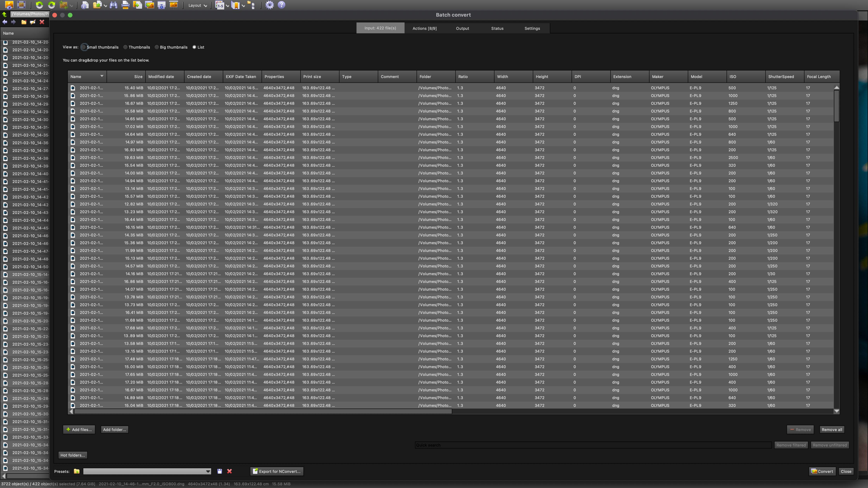Open the Presets dropdown list
Image resolution: width=868 pixels, height=488 pixels.
click(208, 471)
